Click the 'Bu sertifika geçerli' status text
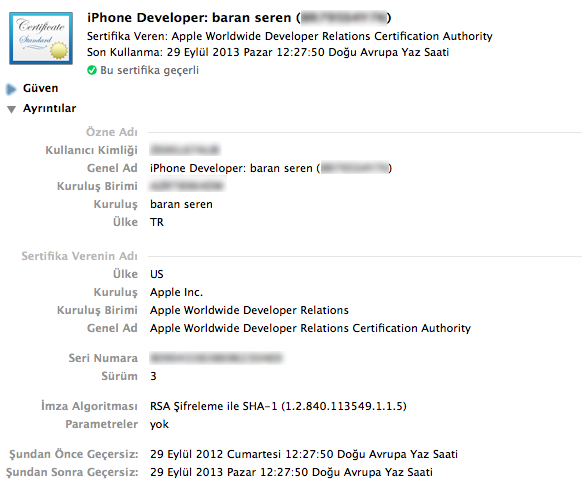Screen dimensions: 587x490 coord(149,70)
